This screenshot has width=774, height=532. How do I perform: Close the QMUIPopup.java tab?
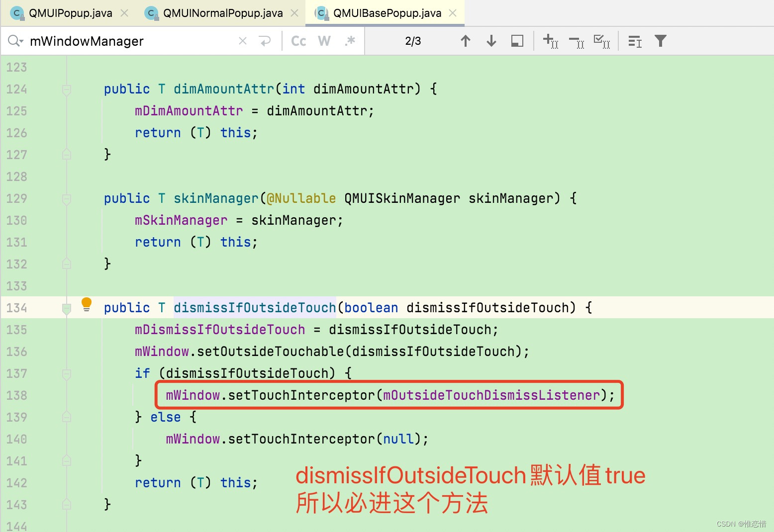pyautogui.click(x=124, y=13)
